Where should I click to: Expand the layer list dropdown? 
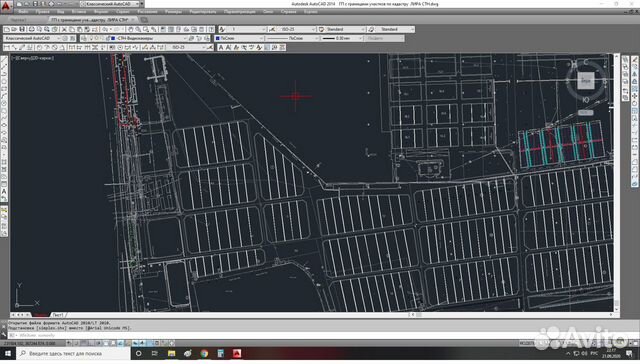pyautogui.click(x=185, y=38)
